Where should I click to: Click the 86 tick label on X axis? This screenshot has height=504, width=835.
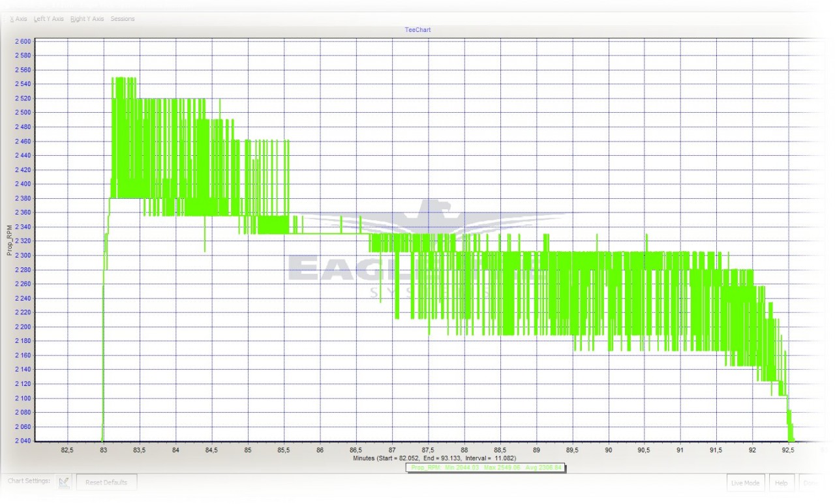pos(320,450)
